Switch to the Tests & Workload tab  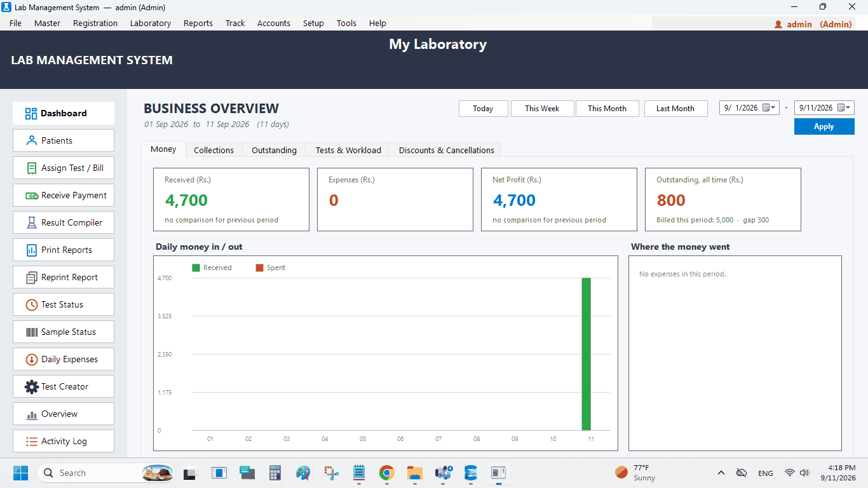click(x=348, y=150)
